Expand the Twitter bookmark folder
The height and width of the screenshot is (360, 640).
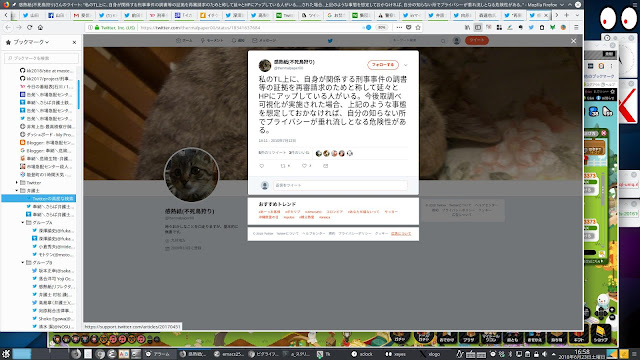tap(17, 182)
